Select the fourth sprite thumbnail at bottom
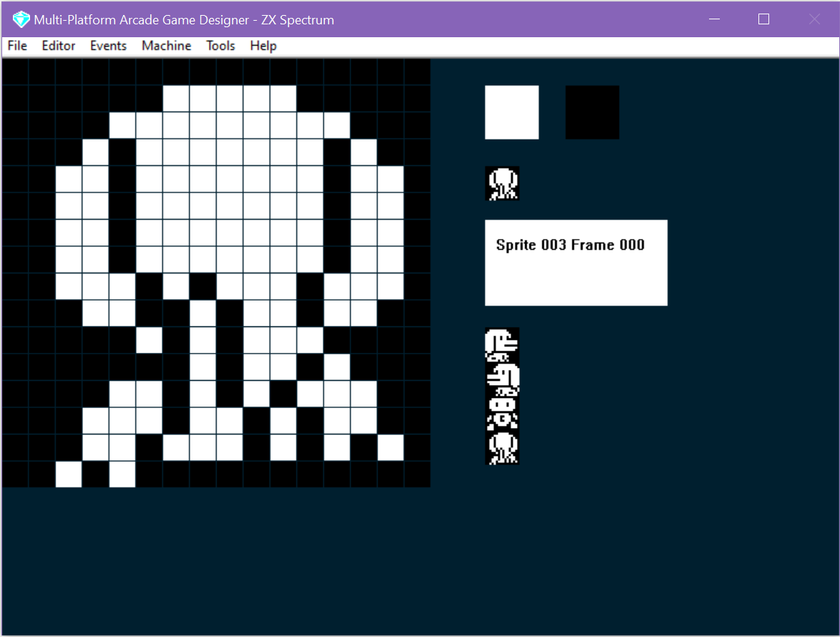Viewport: 840px width, 637px height. click(502, 447)
